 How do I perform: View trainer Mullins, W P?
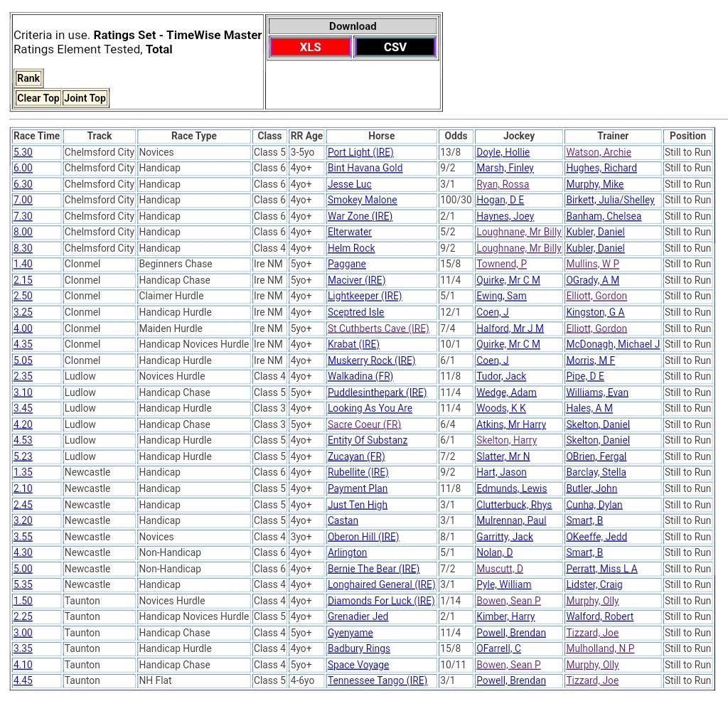(592, 264)
